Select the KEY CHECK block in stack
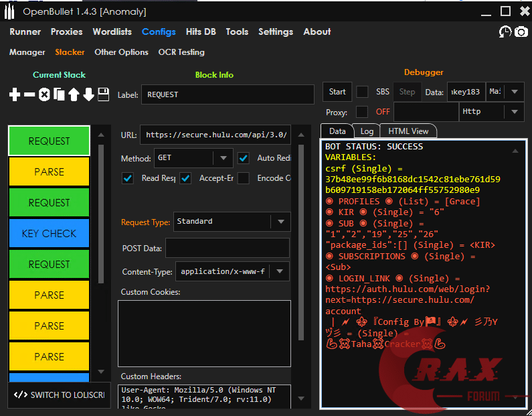This screenshot has width=532, height=416. (49, 233)
